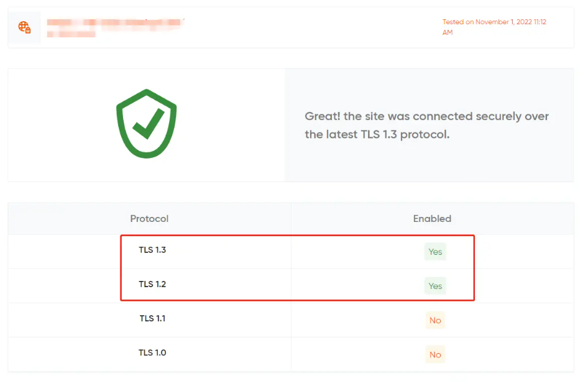The image size is (588, 386).
Task: Select the TLS 1.1 protocol label
Action: 152,319
